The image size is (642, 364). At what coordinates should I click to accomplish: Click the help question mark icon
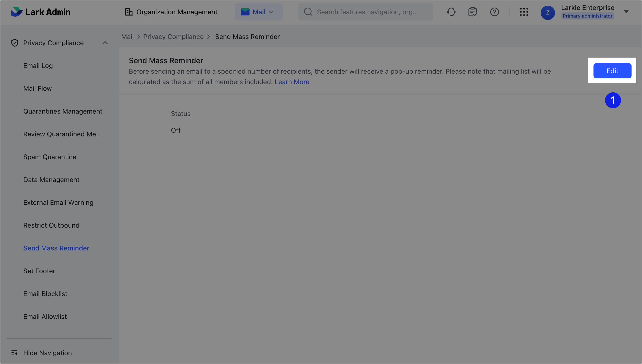point(494,12)
